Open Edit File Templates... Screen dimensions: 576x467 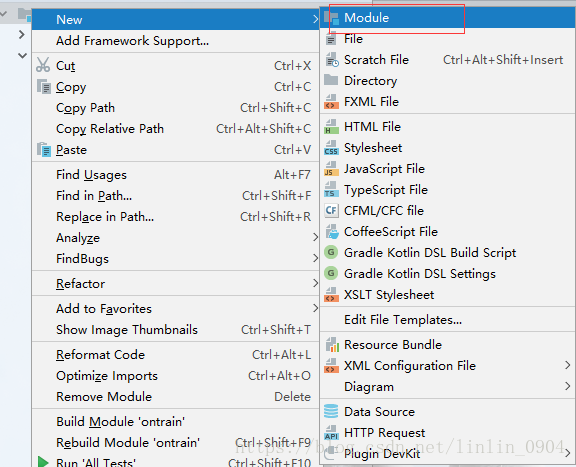(448, 320)
